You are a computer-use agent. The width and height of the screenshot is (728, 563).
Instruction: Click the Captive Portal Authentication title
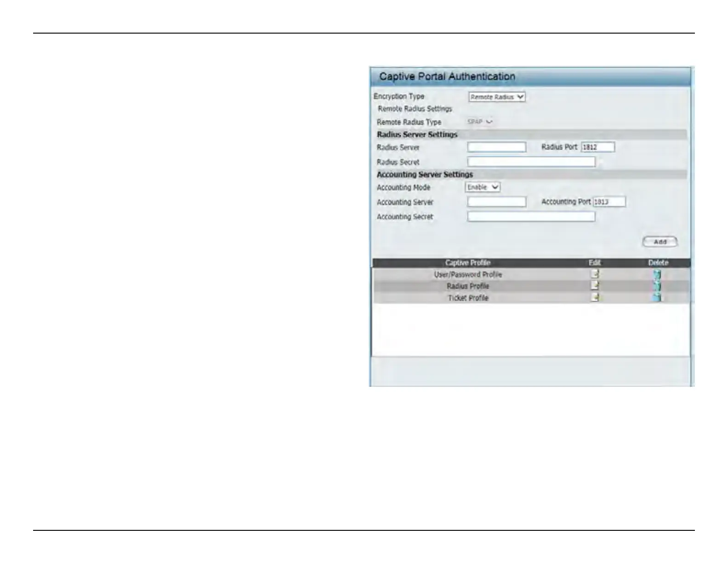pos(447,76)
